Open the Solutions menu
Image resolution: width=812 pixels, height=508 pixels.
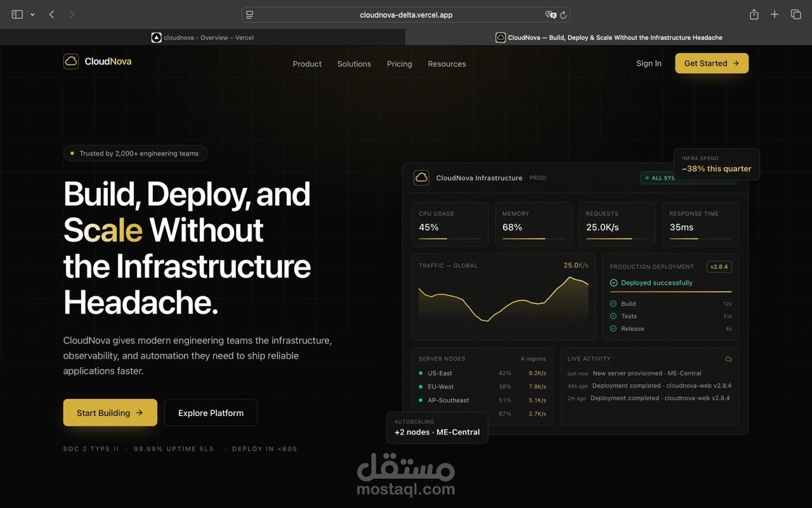[x=354, y=63]
